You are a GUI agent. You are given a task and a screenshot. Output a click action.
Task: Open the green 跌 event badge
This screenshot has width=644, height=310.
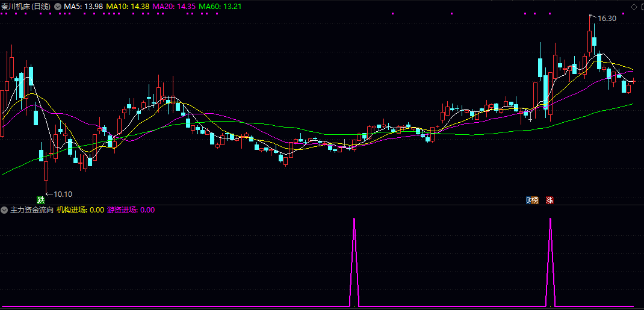40,200
